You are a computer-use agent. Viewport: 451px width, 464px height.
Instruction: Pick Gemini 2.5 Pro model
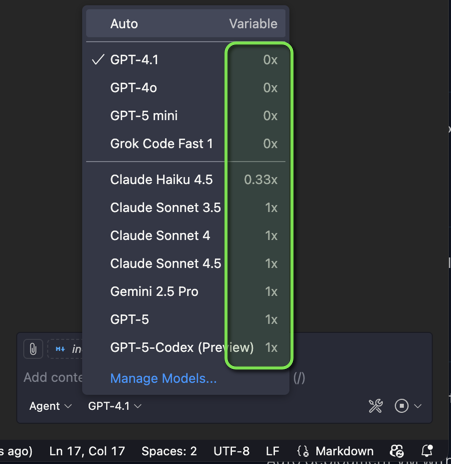[x=186, y=292]
